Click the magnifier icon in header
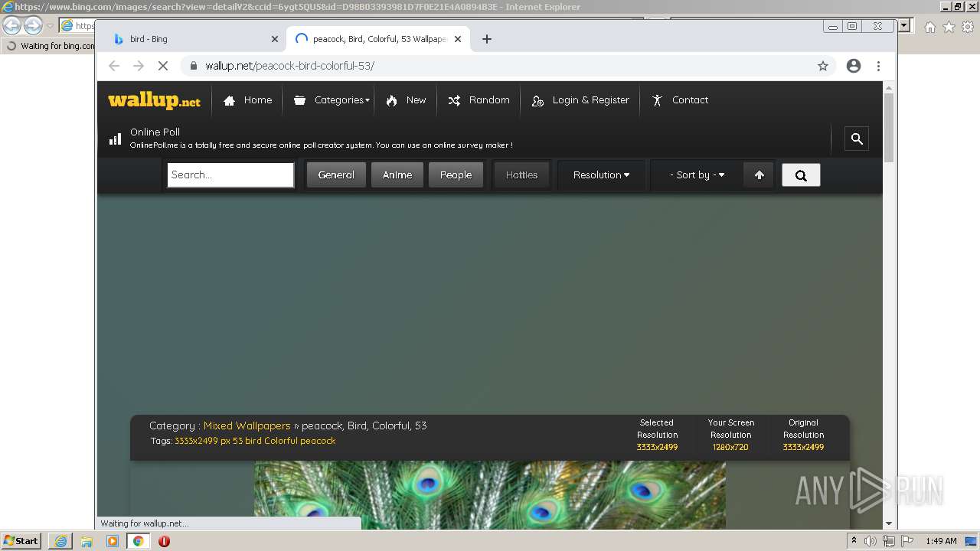The height and width of the screenshot is (551, 980). 857,139
